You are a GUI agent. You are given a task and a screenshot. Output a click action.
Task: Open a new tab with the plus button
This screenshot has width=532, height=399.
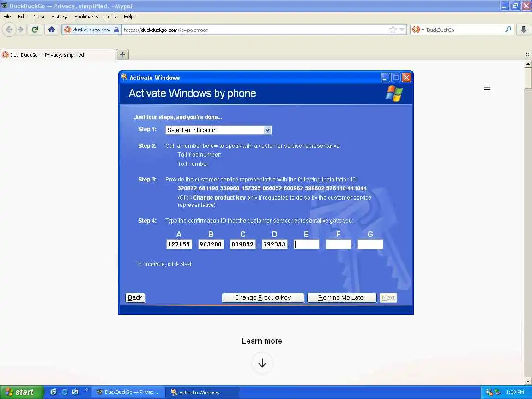pyautogui.click(x=122, y=54)
